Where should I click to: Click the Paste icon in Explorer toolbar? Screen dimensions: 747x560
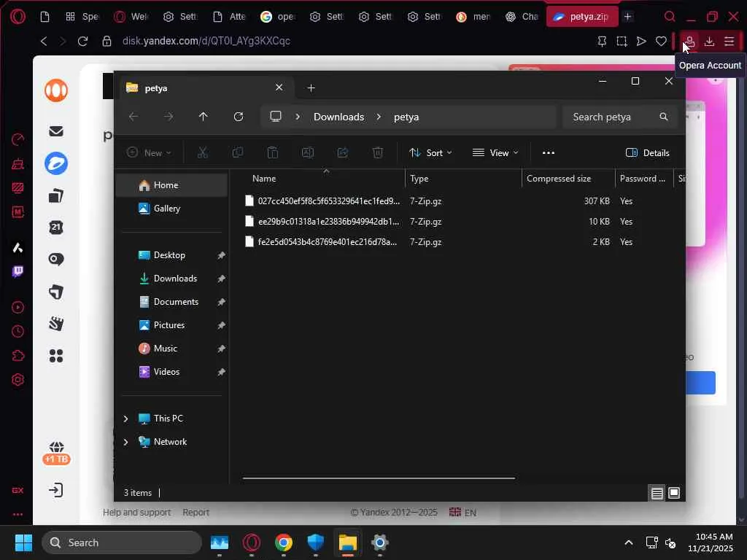click(x=273, y=153)
